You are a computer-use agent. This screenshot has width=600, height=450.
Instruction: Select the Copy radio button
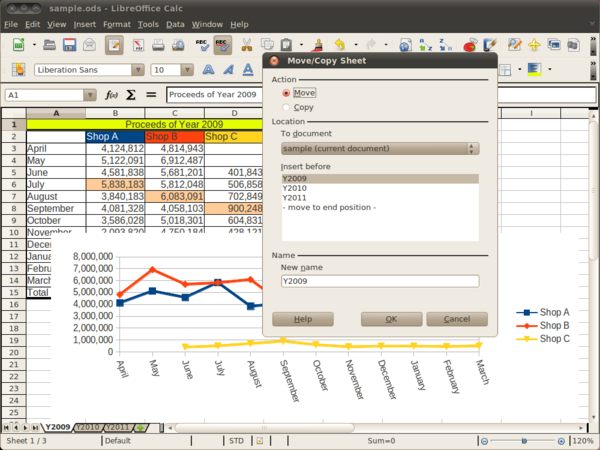(x=287, y=107)
